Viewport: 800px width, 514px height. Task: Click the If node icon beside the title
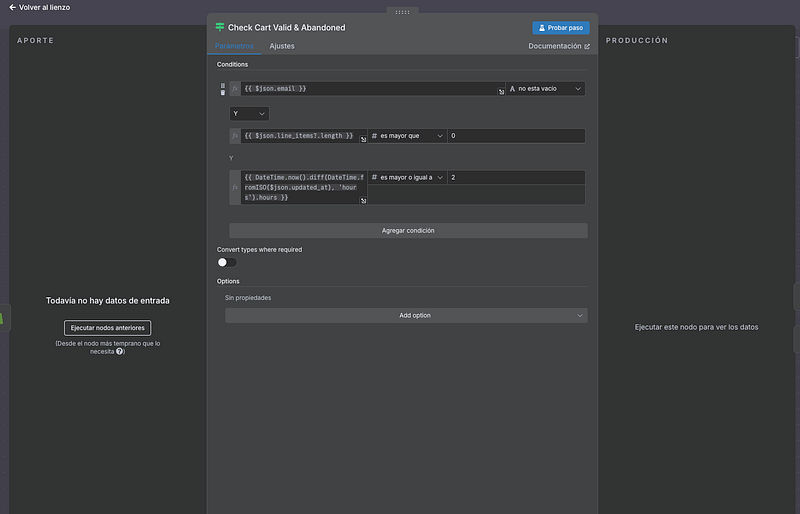click(220, 27)
